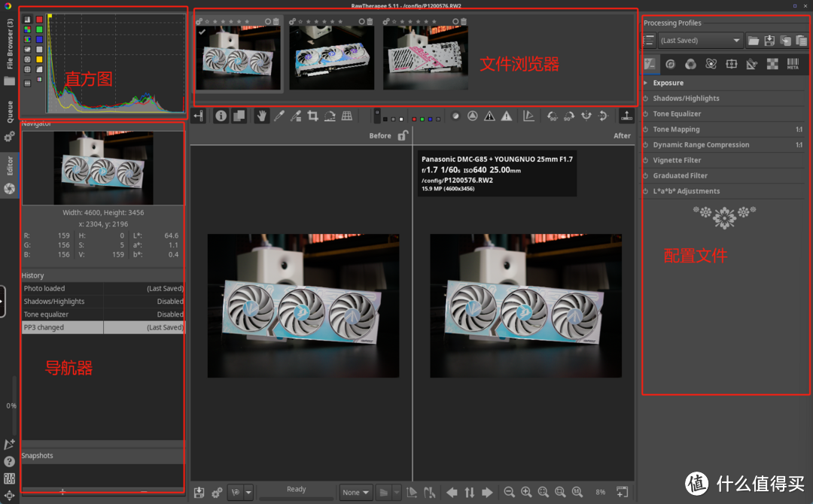Screen dimensions: 813x504
Task: Turn on the Vignette Filter power toggle
Action: (646, 160)
